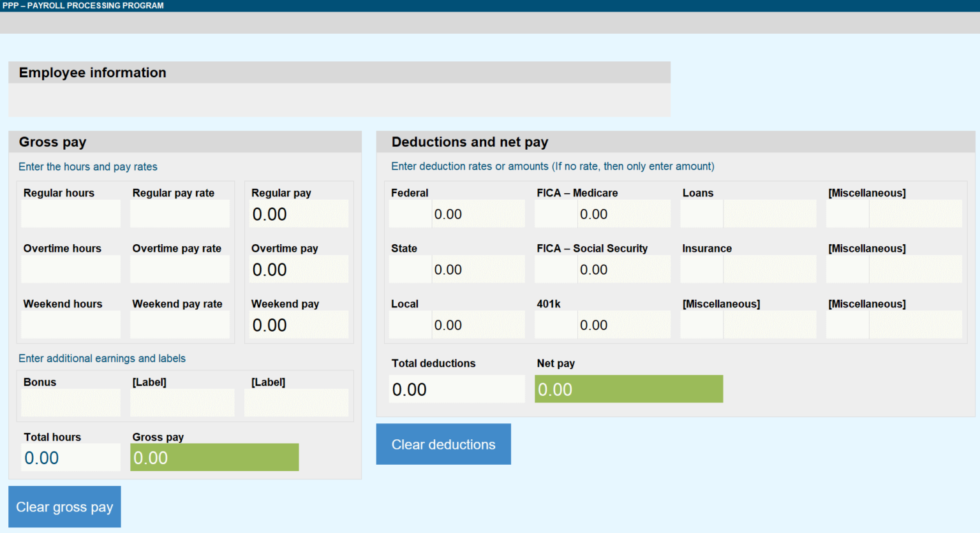Screen dimensions: 980x533
Task: Click the Overtime hours input box
Action: click(x=71, y=270)
